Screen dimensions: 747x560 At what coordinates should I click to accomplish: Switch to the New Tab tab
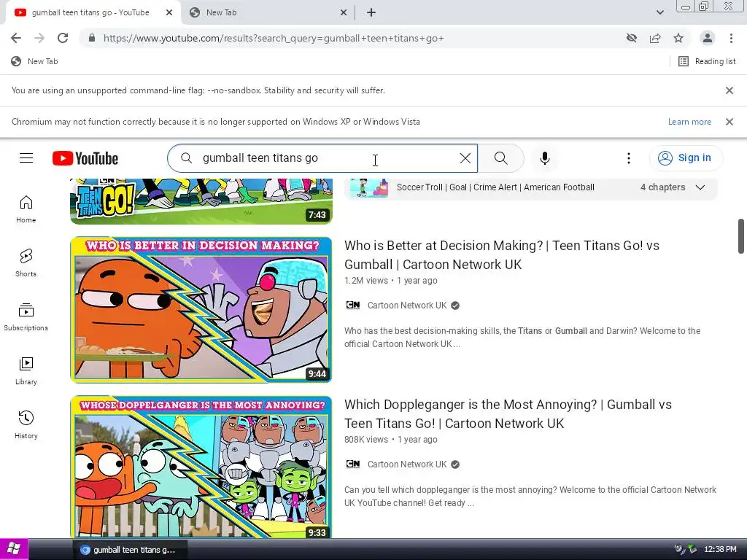pos(267,13)
